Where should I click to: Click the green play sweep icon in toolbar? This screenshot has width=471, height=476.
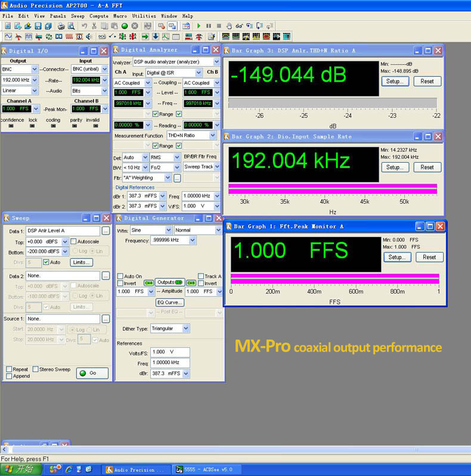(x=198, y=26)
